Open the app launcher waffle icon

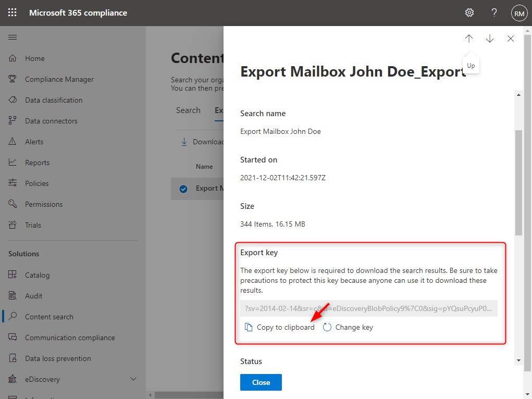(12, 13)
